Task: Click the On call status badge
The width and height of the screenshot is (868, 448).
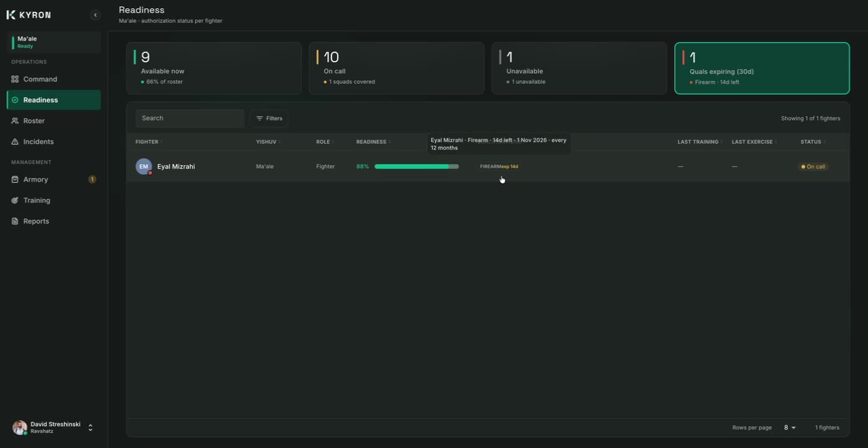Action: 813,167
